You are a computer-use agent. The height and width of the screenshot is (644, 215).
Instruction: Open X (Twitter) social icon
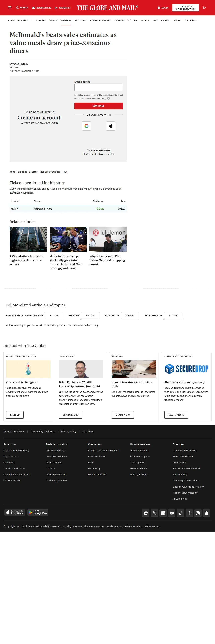(154, 513)
